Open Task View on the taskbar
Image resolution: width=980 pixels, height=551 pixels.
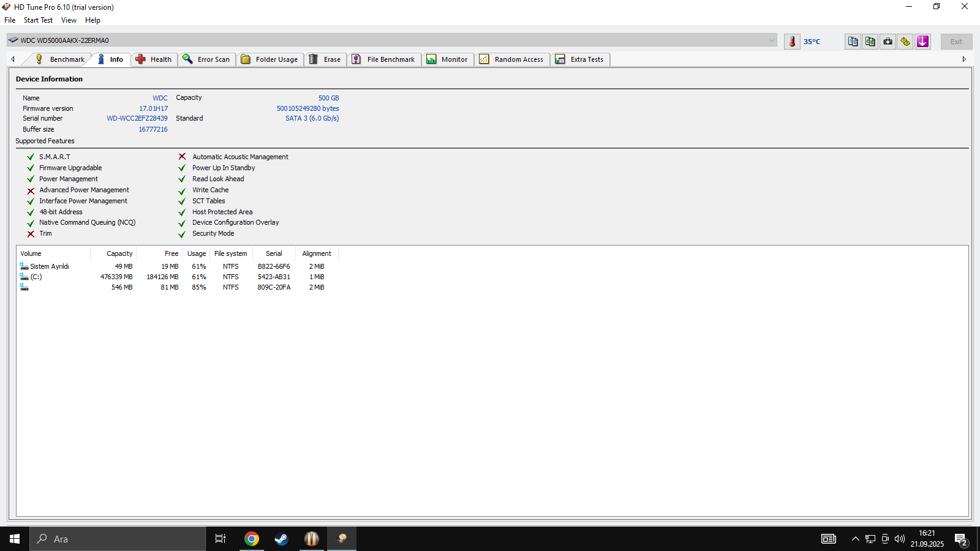click(221, 539)
